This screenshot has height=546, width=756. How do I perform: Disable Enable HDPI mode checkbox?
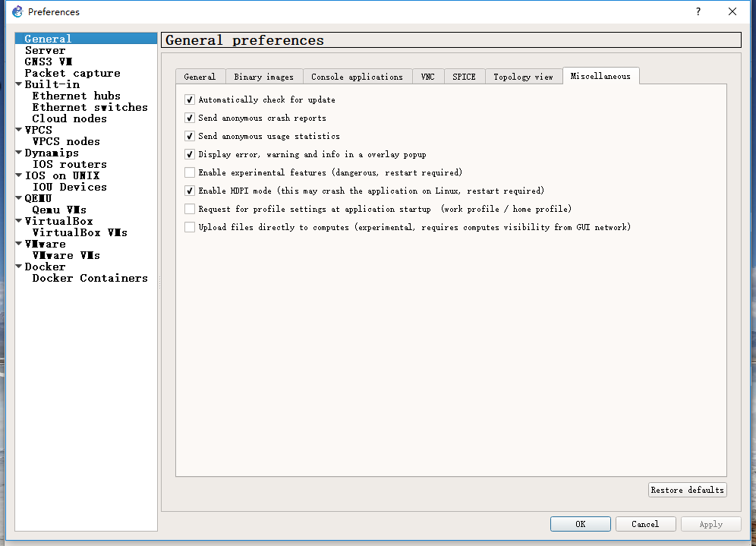click(x=190, y=191)
